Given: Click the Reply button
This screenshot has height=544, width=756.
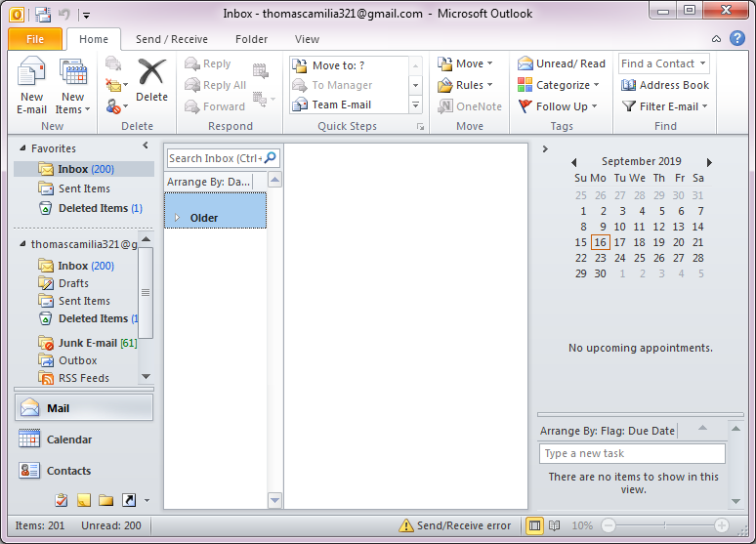Looking at the screenshot, I should tap(208, 63).
